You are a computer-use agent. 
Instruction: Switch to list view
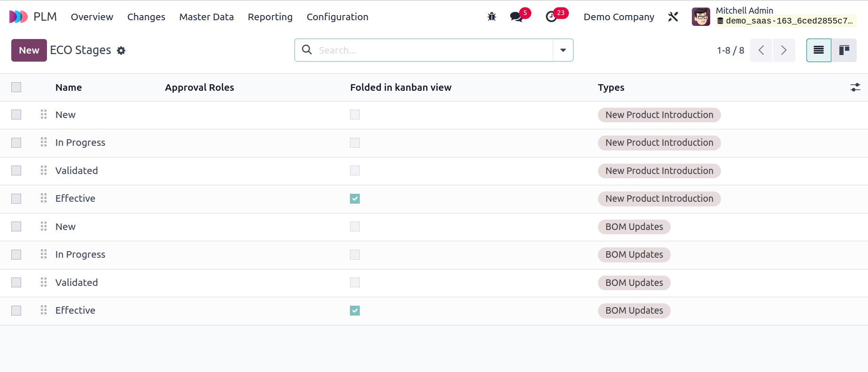coord(819,50)
